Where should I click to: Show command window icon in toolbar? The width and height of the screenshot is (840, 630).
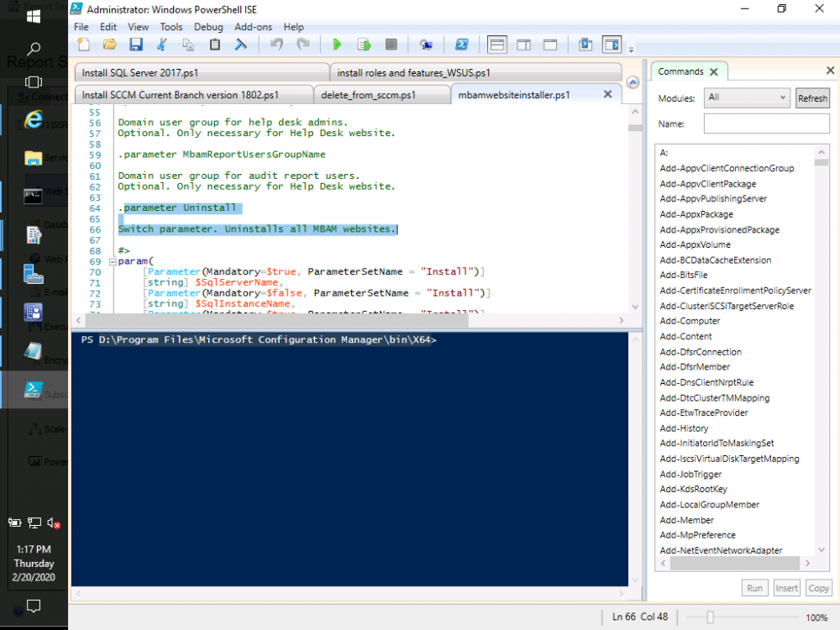tap(585, 45)
